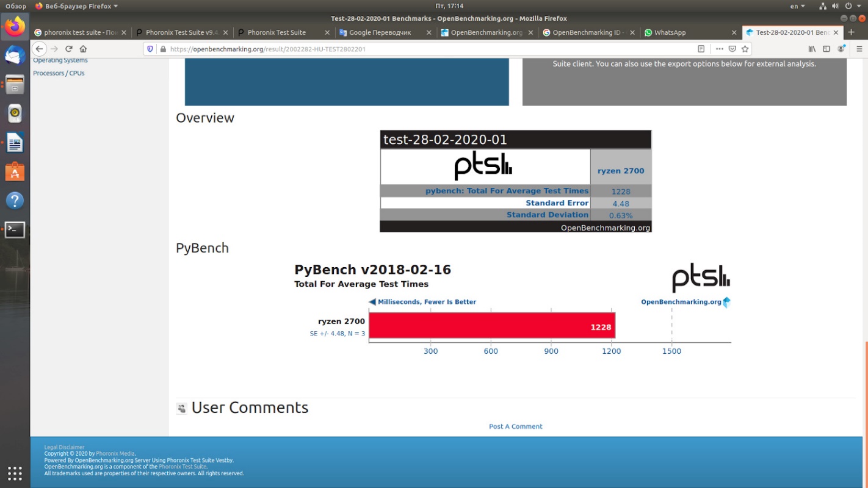
Task: Open tracking protection shield in address bar
Action: click(x=151, y=49)
